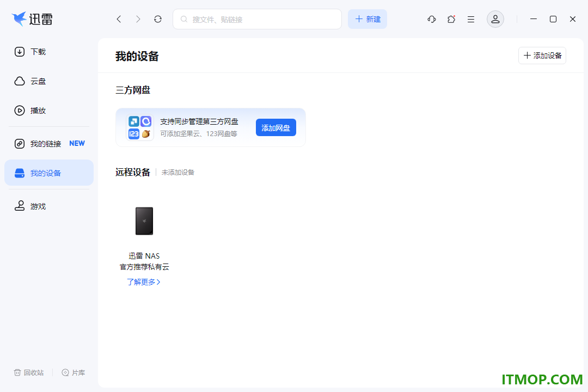Open the 播放 section
This screenshot has width=588, height=392.
coord(49,111)
